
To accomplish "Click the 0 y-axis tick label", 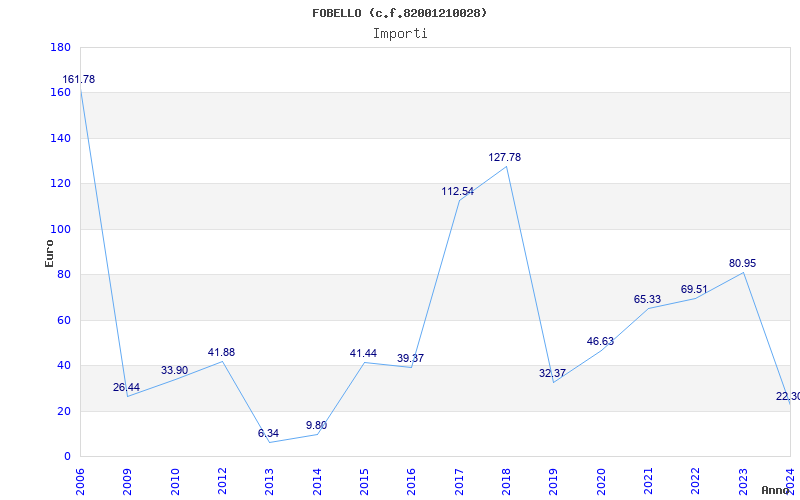I will 67,457.
